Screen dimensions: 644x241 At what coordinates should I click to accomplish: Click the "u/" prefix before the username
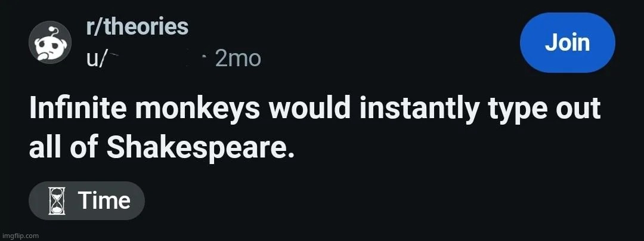[95, 58]
